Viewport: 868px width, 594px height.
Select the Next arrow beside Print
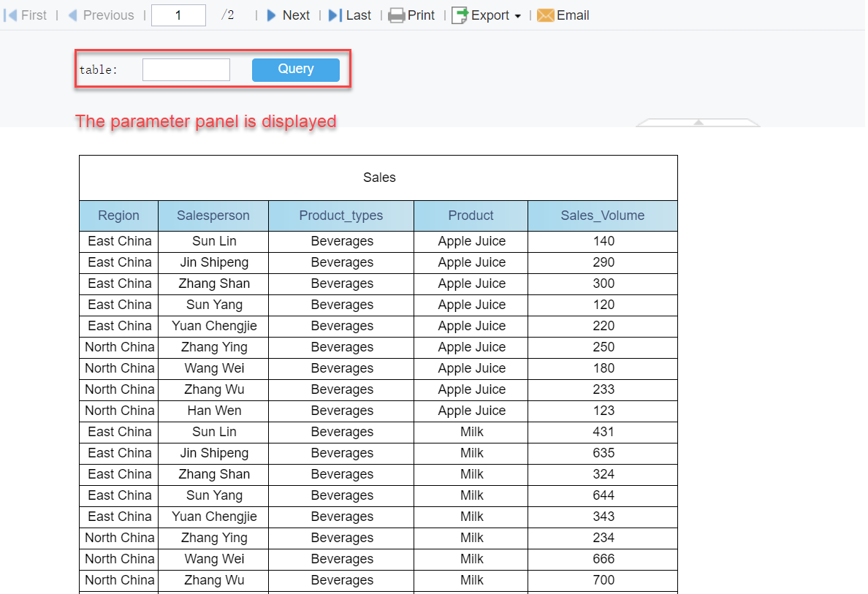[x=271, y=15]
